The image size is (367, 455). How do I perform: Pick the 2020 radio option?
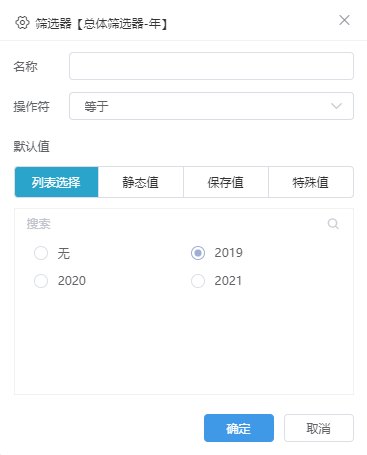(x=41, y=281)
